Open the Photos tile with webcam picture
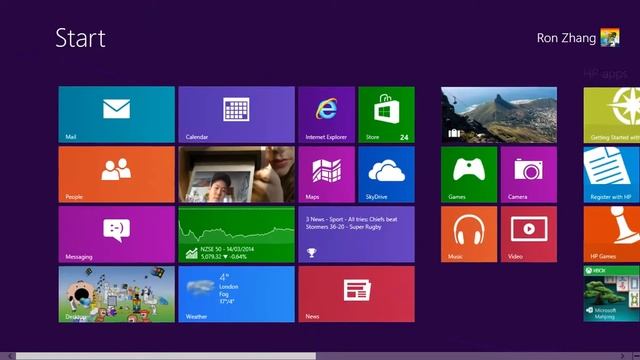Image resolution: width=640 pixels, height=360 pixels. click(236, 174)
